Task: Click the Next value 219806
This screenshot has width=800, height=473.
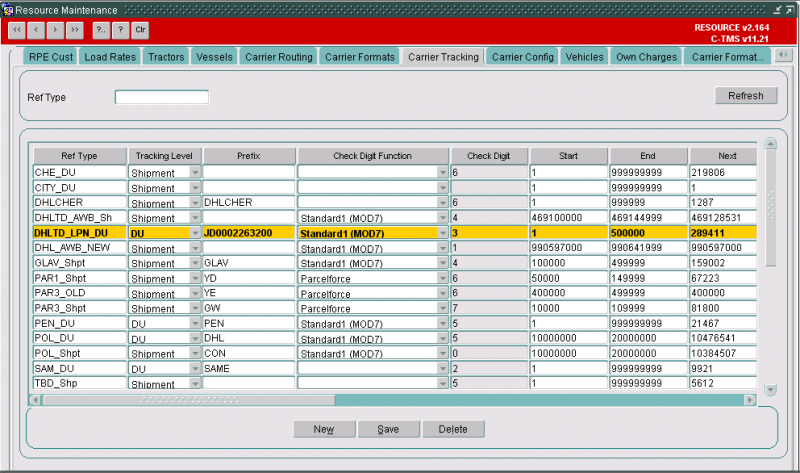Action: point(723,172)
